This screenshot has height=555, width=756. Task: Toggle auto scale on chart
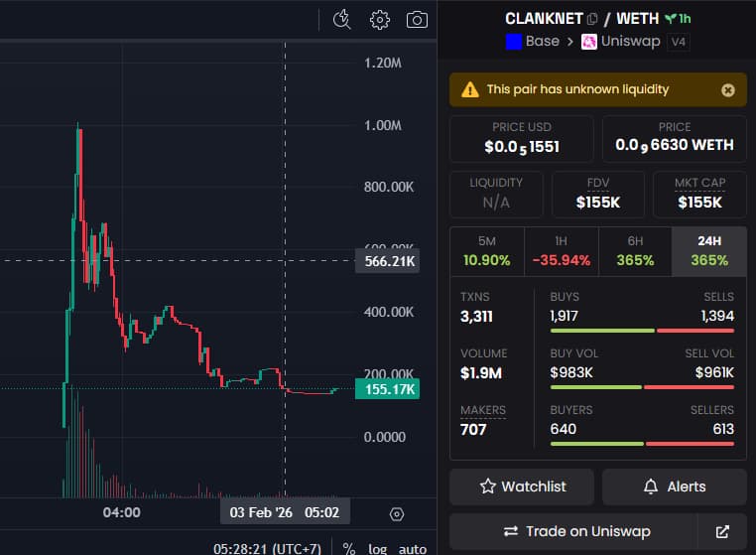(x=413, y=549)
